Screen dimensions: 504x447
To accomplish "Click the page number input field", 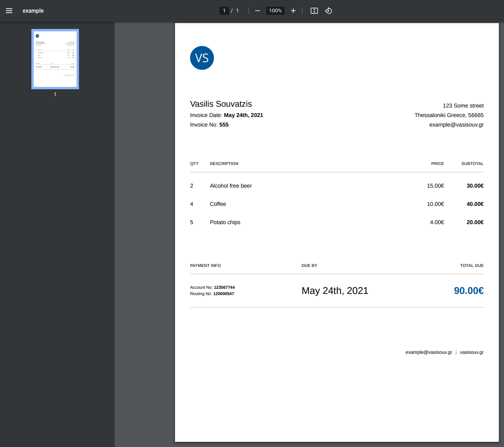I will 224,11.
